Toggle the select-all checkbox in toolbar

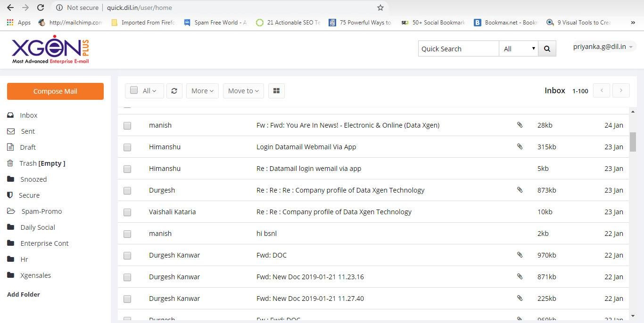(134, 90)
